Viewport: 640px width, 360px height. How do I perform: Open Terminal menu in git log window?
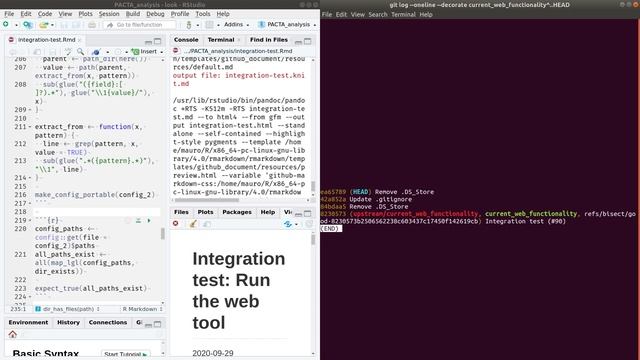[403, 15]
